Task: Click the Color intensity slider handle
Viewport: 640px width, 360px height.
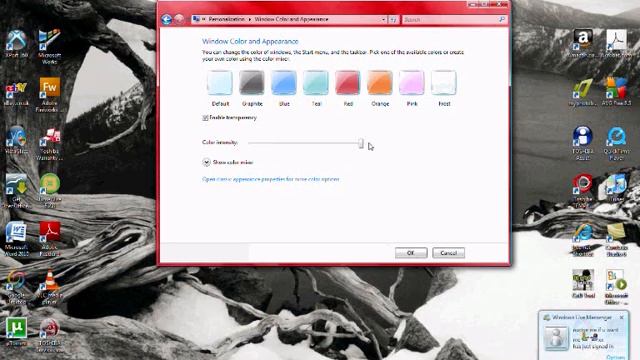Action: click(x=361, y=143)
